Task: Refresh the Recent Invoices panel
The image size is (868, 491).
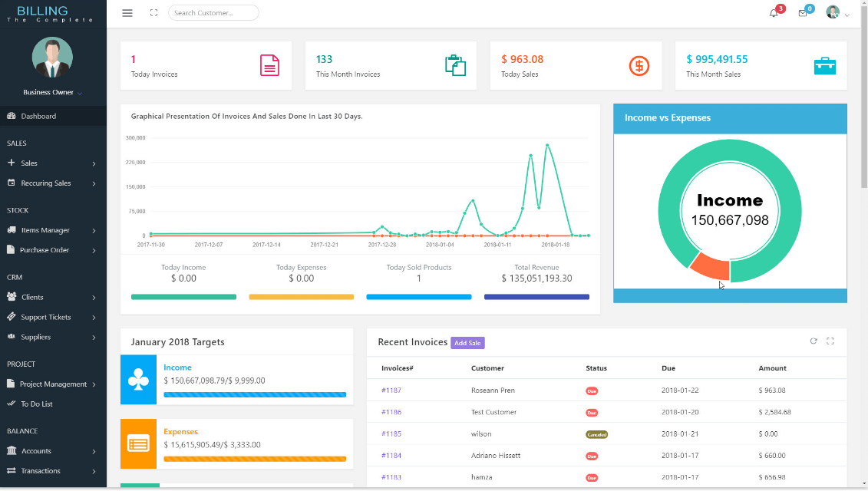Action: (x=814, y=341)
